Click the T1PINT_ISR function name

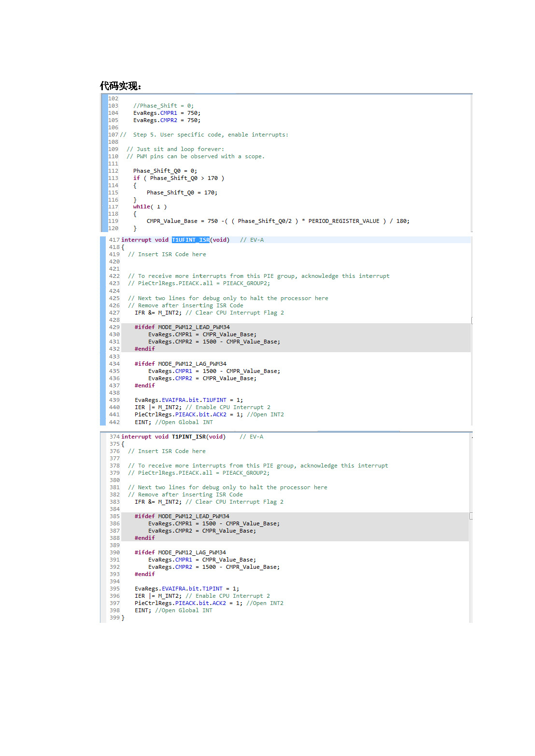(x=189, y=437)
